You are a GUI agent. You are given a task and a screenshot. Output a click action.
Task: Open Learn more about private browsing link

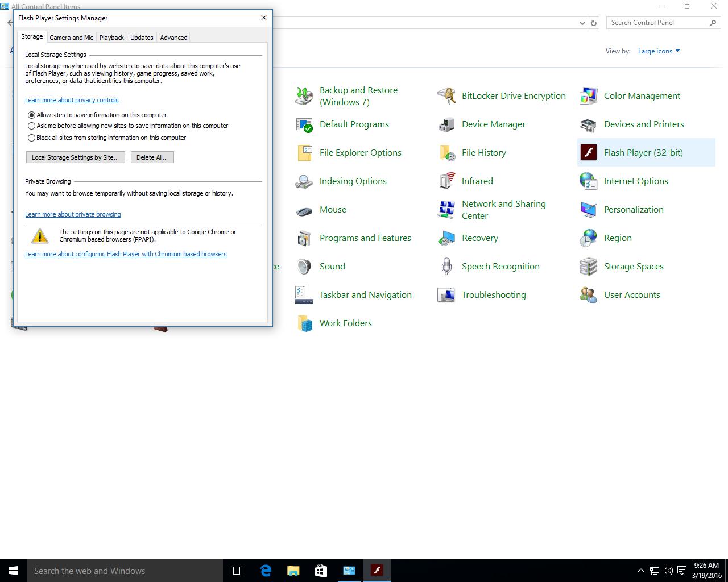(73, 214)
